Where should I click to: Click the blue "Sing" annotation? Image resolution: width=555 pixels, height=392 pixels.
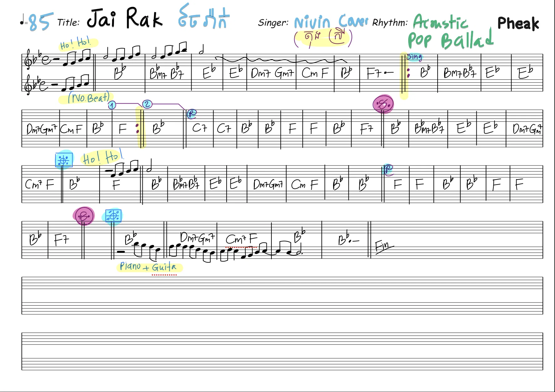click(414, 57)
